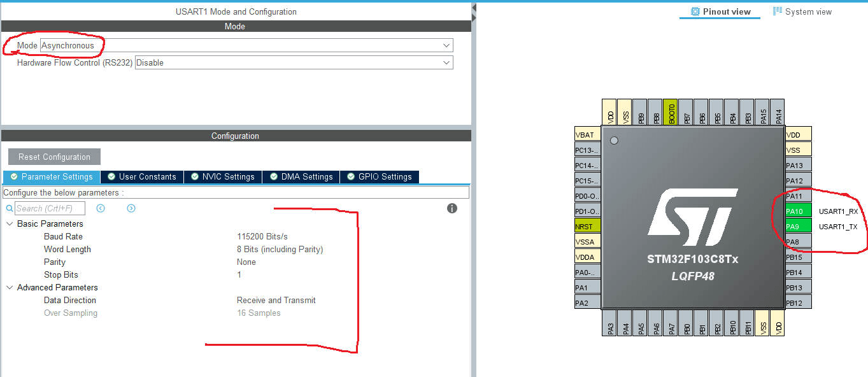Switch to System view
Image resolution: width=868 pixels, height=377 pixels.
(x=802, y=12)
